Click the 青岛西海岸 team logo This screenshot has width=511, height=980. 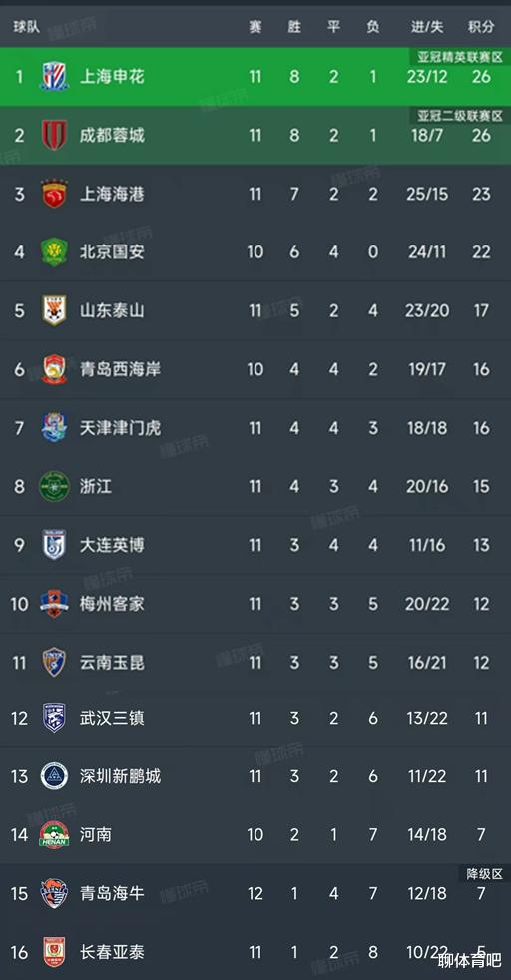click(x=54, y=369)
